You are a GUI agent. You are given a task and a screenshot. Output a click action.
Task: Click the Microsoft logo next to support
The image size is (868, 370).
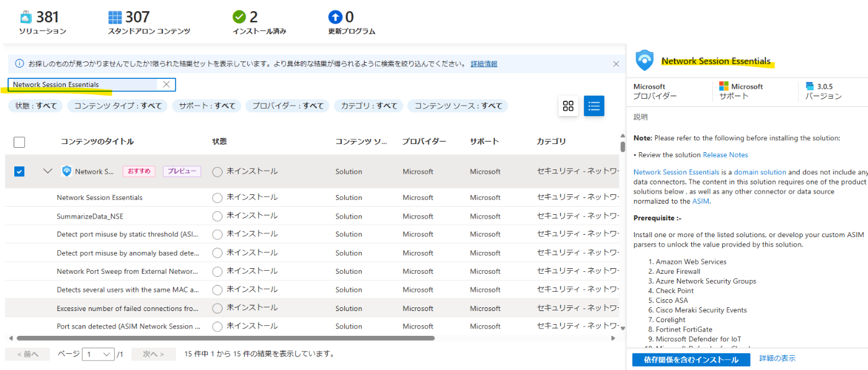pyautogui.click(x=724, y=86)
